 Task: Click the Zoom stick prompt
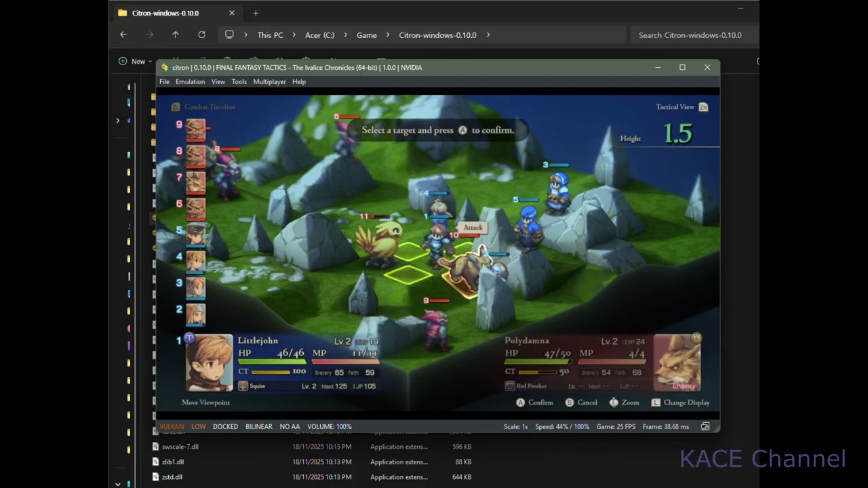point(624,403)
